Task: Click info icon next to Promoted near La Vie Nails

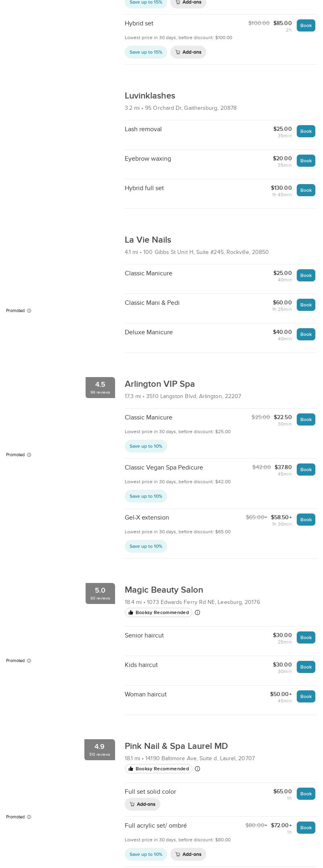Action: (29, 311)
